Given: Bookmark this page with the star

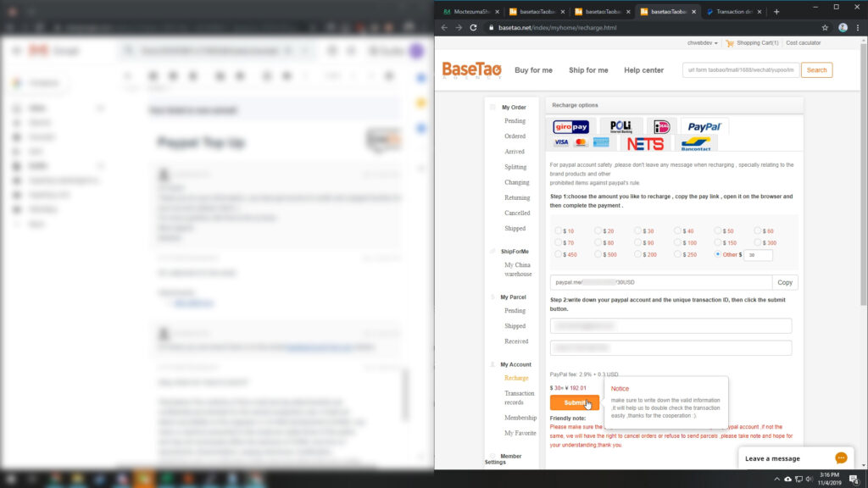Looking at the screenshot, I should pos(825,28).
